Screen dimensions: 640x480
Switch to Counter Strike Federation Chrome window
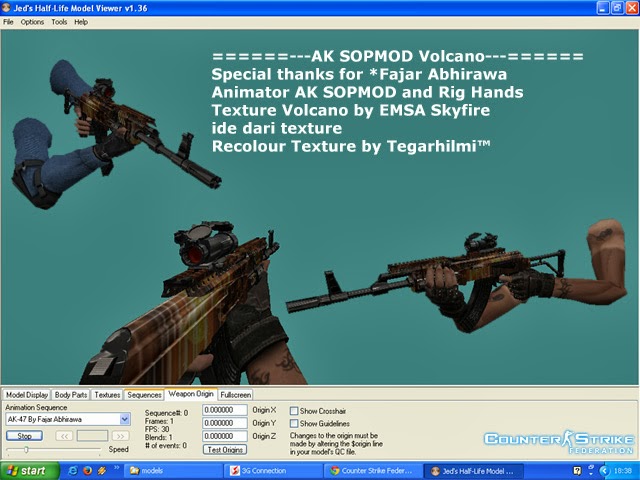point(373,471)
